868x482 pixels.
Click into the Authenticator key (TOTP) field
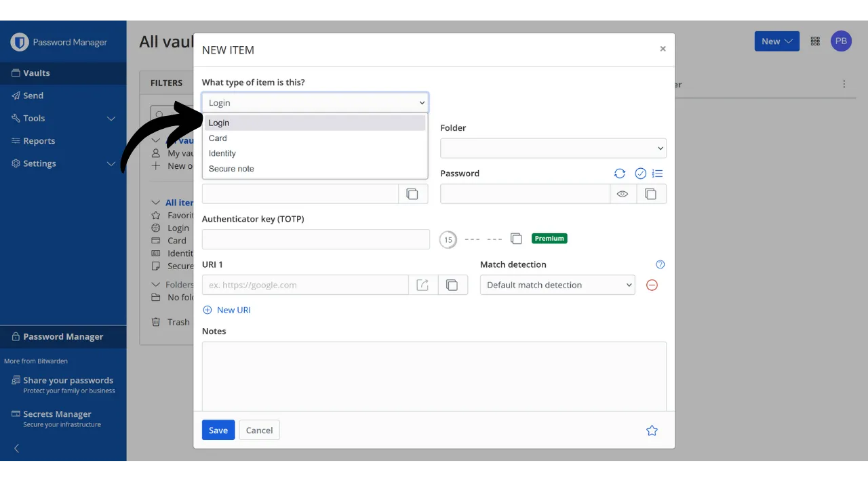coord(315,239)
